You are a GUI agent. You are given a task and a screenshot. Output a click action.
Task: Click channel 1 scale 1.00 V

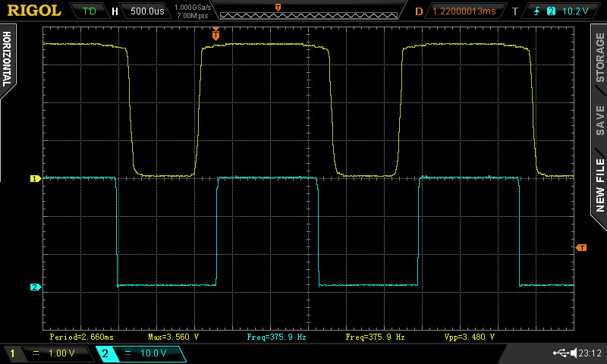click(61, 353)
